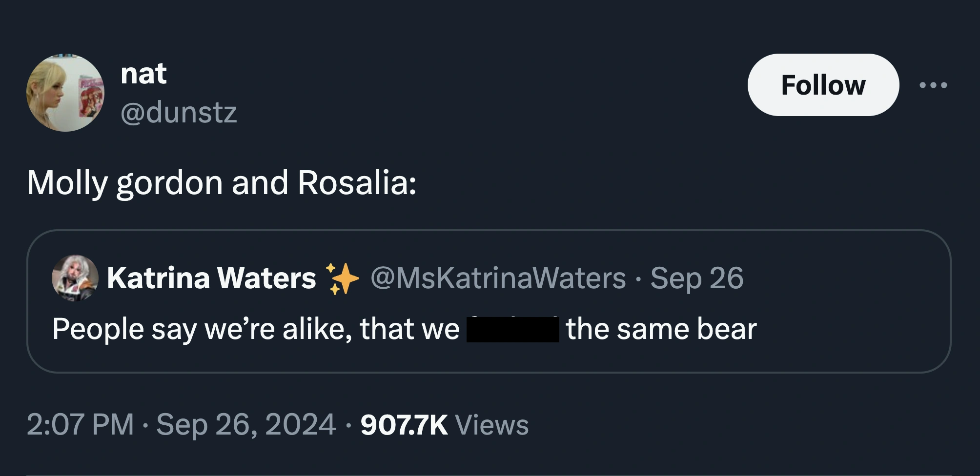The height and width of the screenshot is (476, 980).
Task: Click the 907.7K view count
Action: tap(404, 425)
